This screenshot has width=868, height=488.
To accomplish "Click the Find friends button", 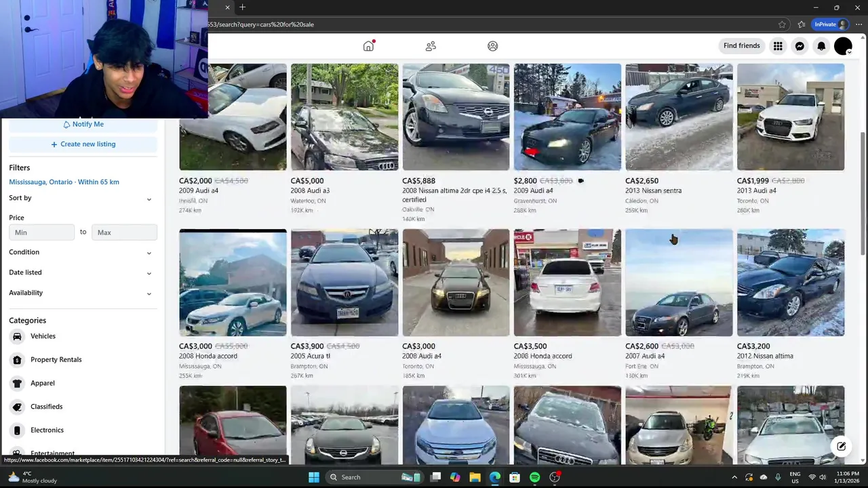I will tap(741, 46).
